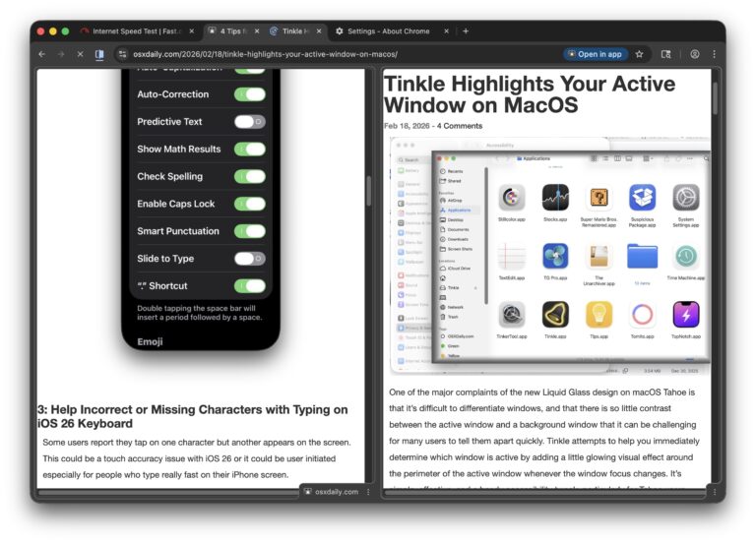Screen dimensions: 756x543
Task: Open a new tab with the plus button
Action: point(466,31)
